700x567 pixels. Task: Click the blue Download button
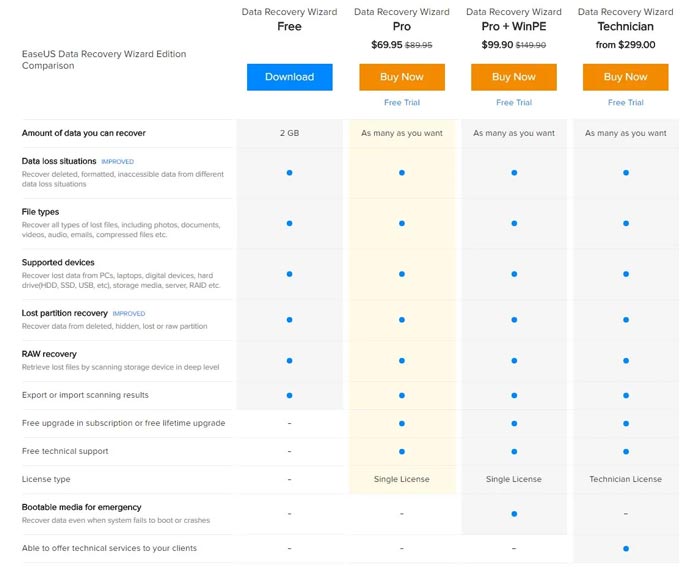tap(289, 77)
